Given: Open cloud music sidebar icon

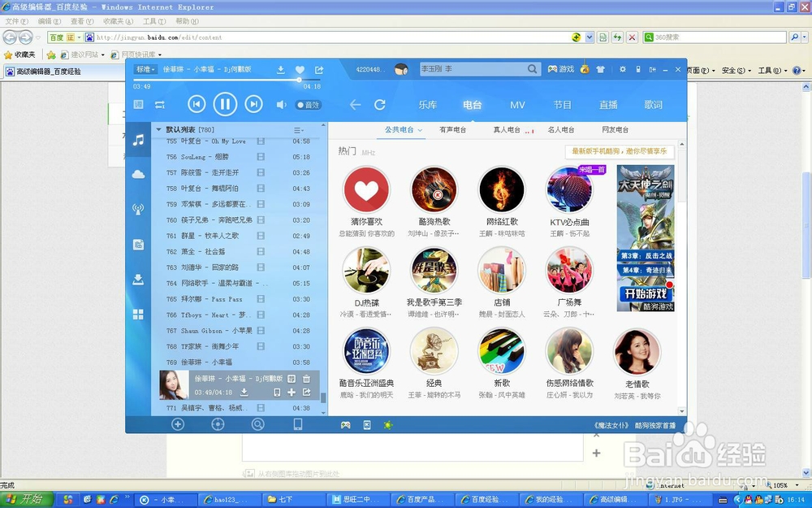Looking at the screenshot, I should 138,175.
